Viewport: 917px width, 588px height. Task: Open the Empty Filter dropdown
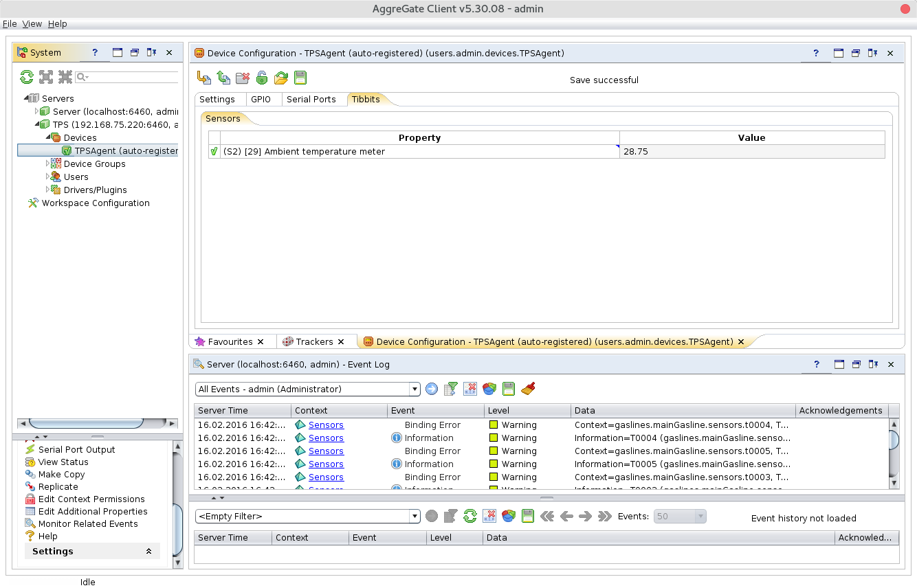pyautogui.click(x=415, y=516)
